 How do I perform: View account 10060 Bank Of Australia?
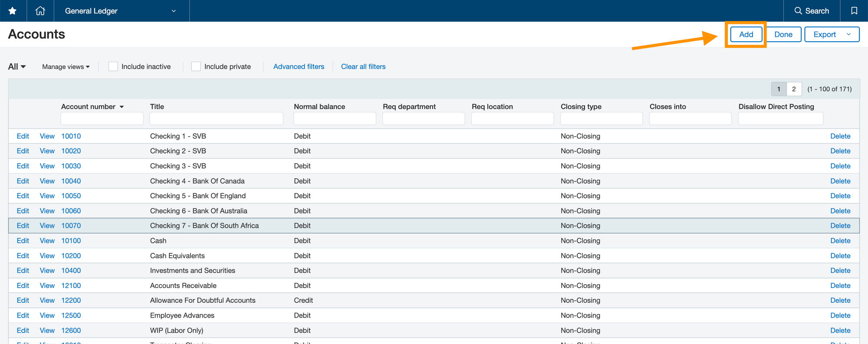click(x=47, y=211)
